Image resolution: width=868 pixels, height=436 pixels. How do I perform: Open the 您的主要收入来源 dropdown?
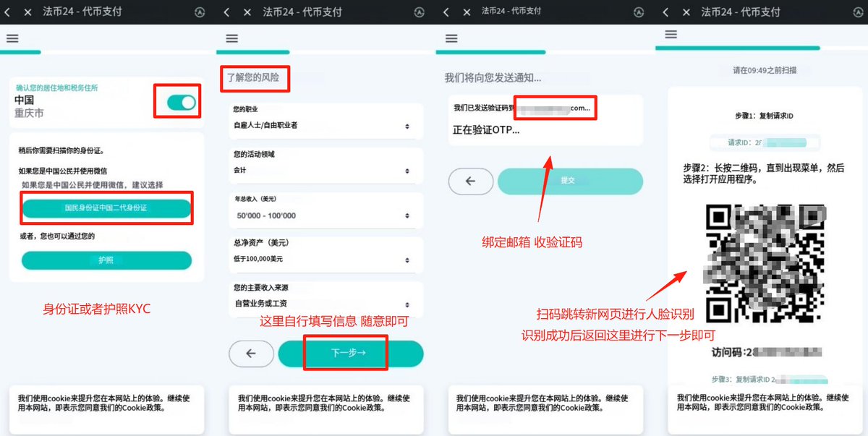[x=325, y=299]
